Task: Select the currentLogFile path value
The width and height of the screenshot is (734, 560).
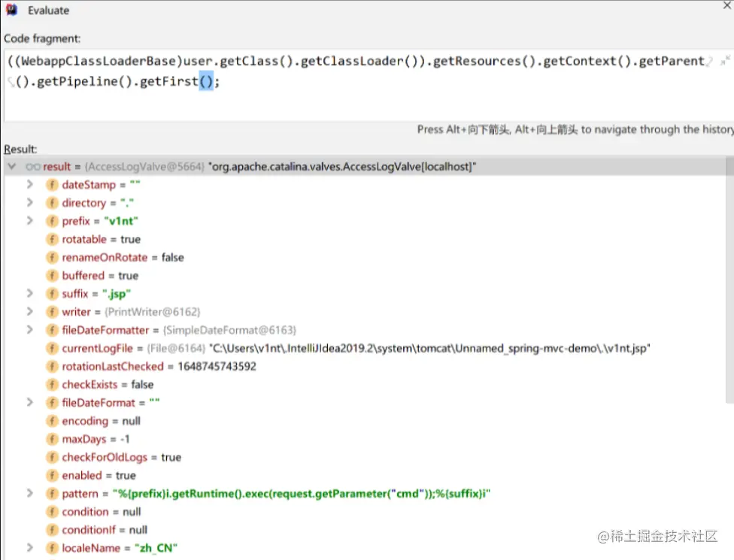Action: point(429,349)
